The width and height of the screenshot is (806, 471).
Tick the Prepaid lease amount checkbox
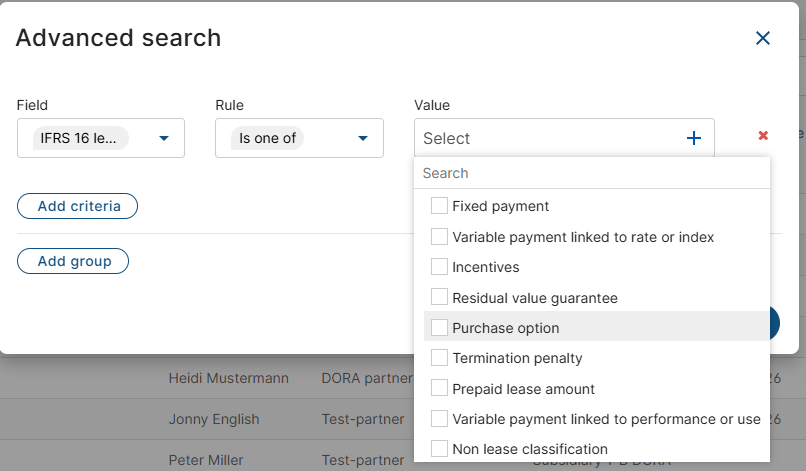tap(439, 389)
